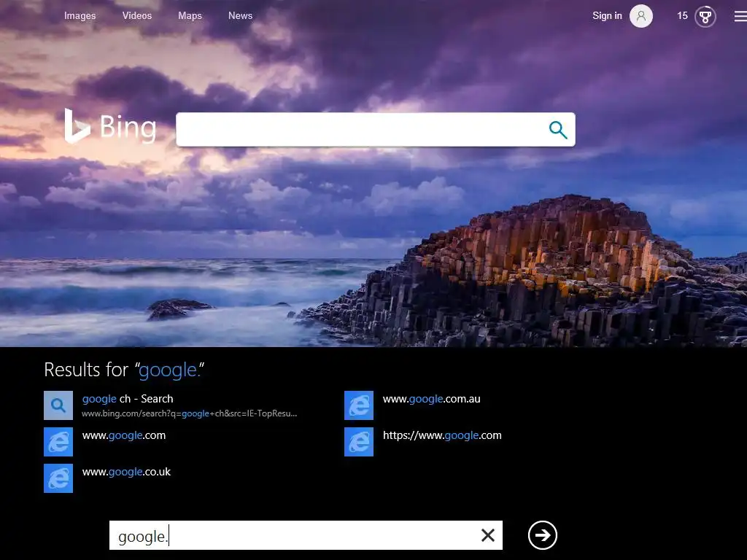Open the News tab
747x560 pixels.
tap(241, 16)
